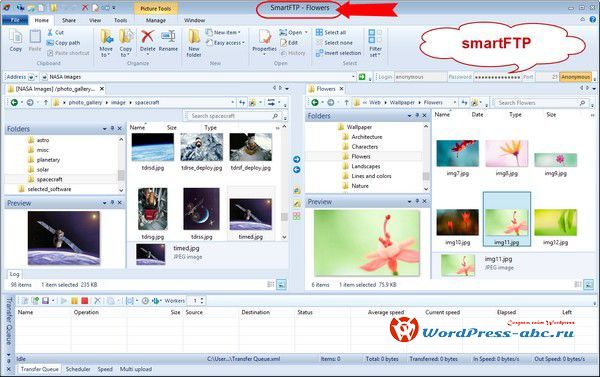The image size is (600, 377).
Task: Click the Cut scissors icon
Action: [50, 33]
